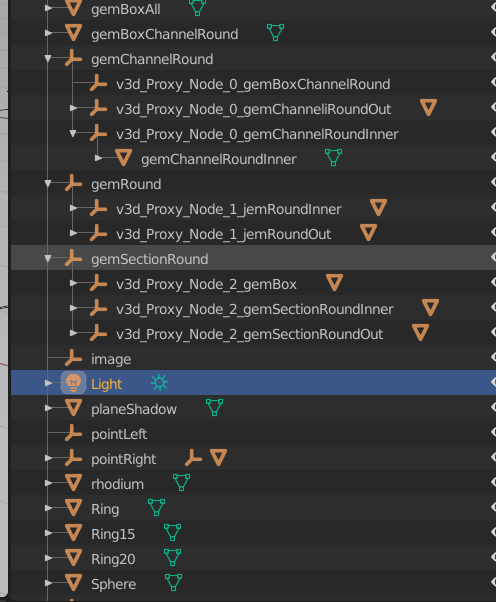Select the pointLeft empty object
Viewport: 496px width, 602px height.
[119, 434]
